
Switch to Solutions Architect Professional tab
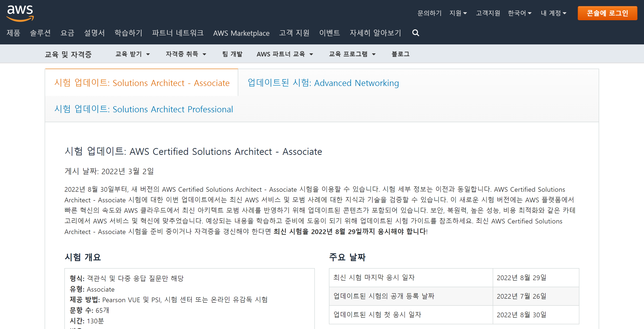[x=144, y=109]
